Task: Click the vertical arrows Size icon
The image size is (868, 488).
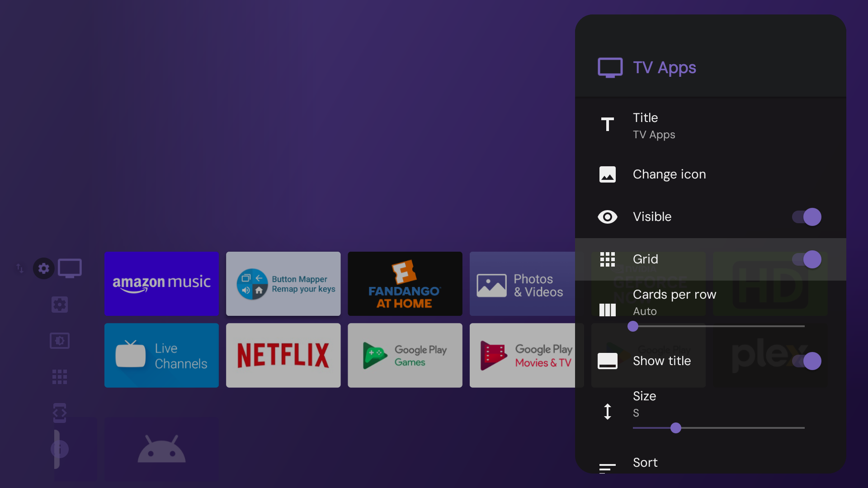Action: point(608,412)
